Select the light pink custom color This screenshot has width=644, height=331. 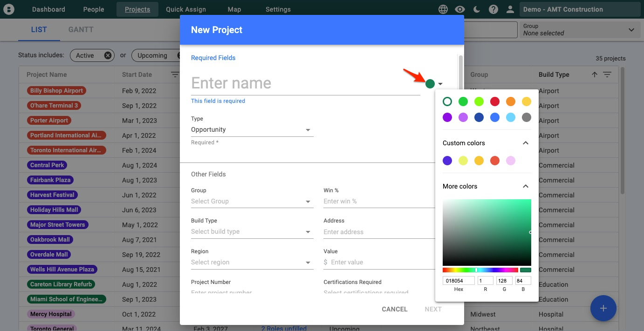click(511, 161)
